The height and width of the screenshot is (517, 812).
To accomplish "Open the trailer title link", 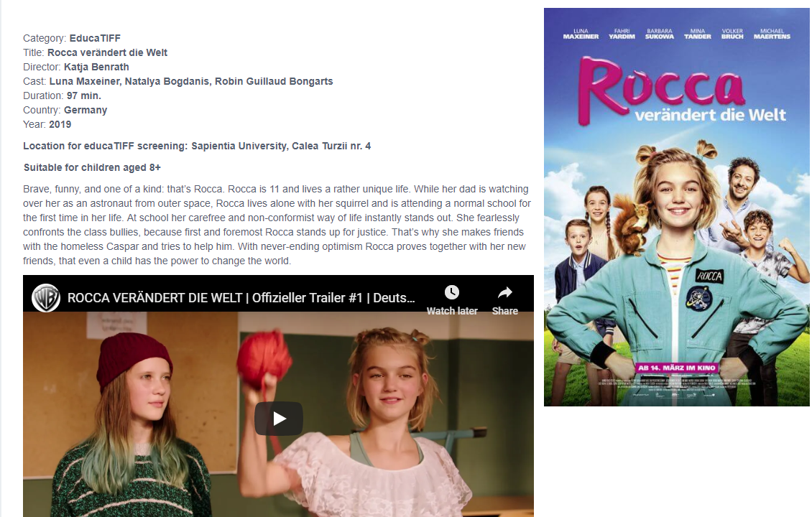I will tap(241, 298).
